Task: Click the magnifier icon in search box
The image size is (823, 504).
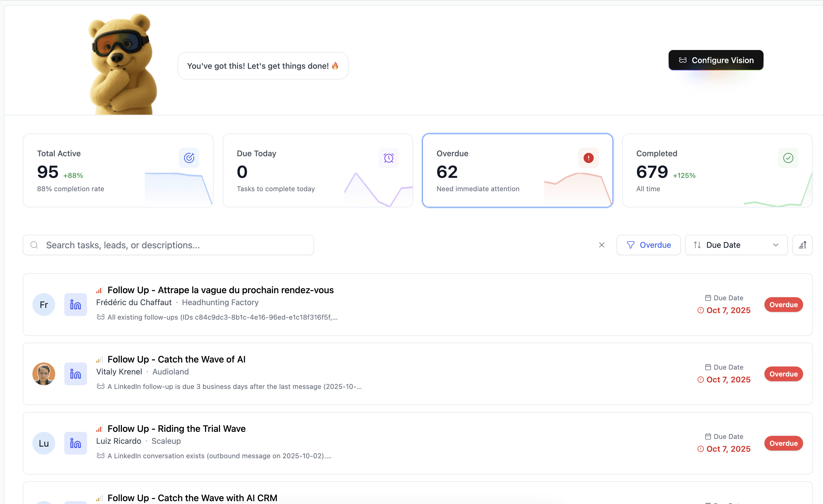Action: coord(34,245)
